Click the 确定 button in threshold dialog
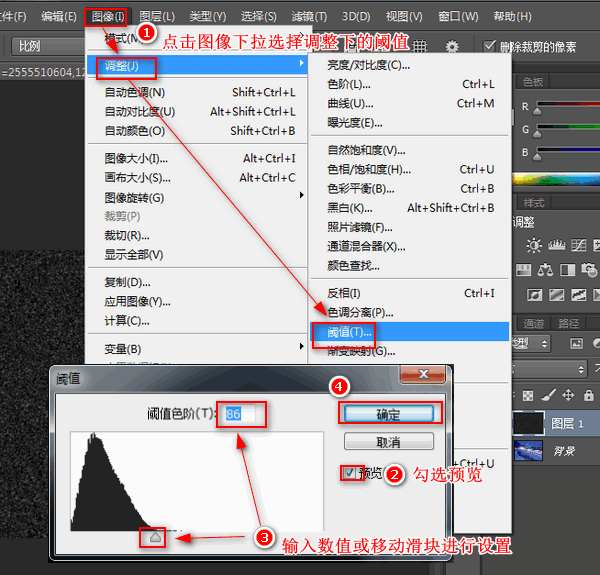This screenshot has height=575, width=600. [389, 414]
